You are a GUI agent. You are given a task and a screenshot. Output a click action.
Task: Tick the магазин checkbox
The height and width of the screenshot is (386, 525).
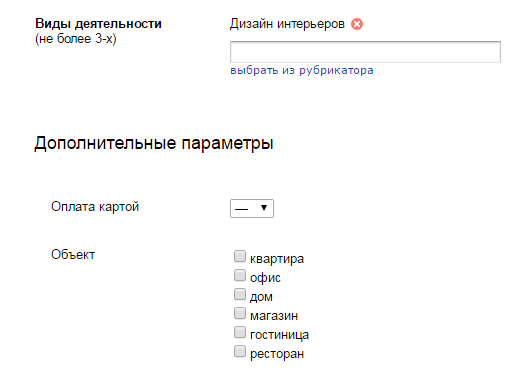240,314
